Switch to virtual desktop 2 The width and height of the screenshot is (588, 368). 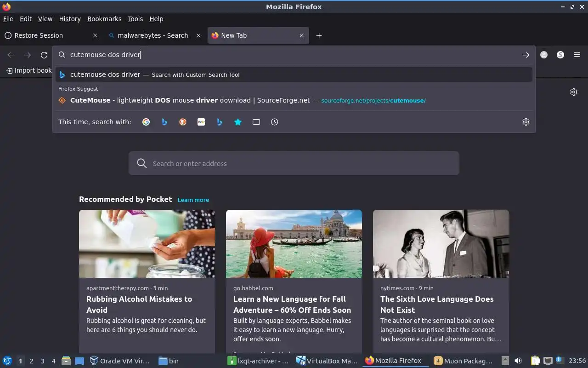click(x=31, y=361)
